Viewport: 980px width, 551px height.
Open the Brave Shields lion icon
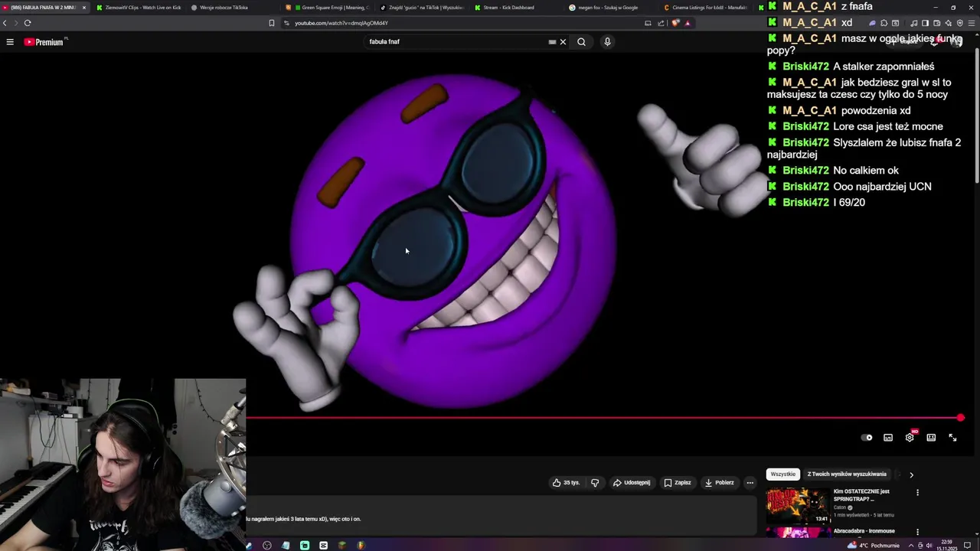click(x=675, y=23)
